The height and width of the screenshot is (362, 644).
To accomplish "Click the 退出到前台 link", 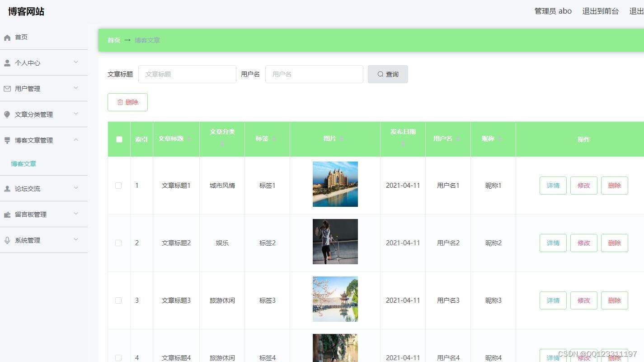I will 601,11.
